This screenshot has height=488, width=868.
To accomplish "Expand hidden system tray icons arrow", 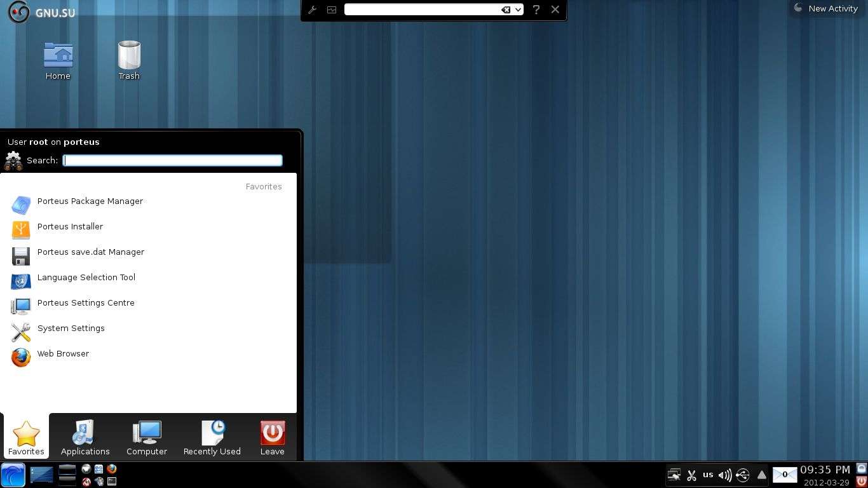I will click(762, 475).
